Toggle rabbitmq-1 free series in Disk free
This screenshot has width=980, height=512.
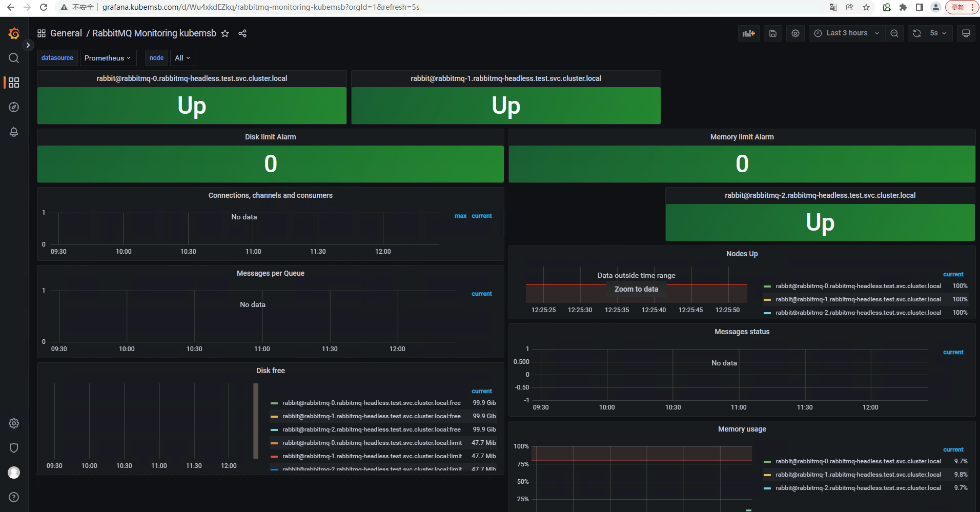tap(372, 416)
